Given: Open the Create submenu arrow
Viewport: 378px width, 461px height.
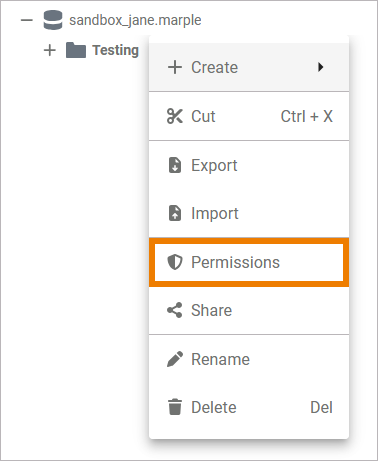Looking at the screenshot, I should tap(320, 67).
